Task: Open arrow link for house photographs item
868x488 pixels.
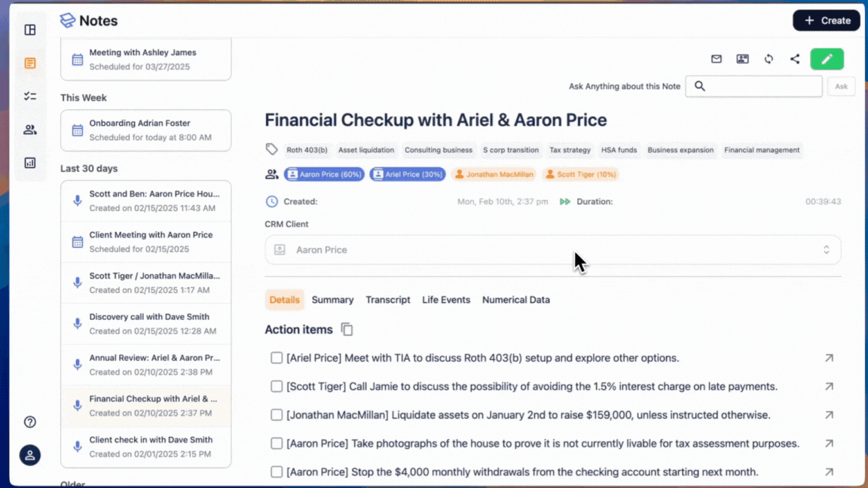Action: pyautogui.click(x=829, y=444)
